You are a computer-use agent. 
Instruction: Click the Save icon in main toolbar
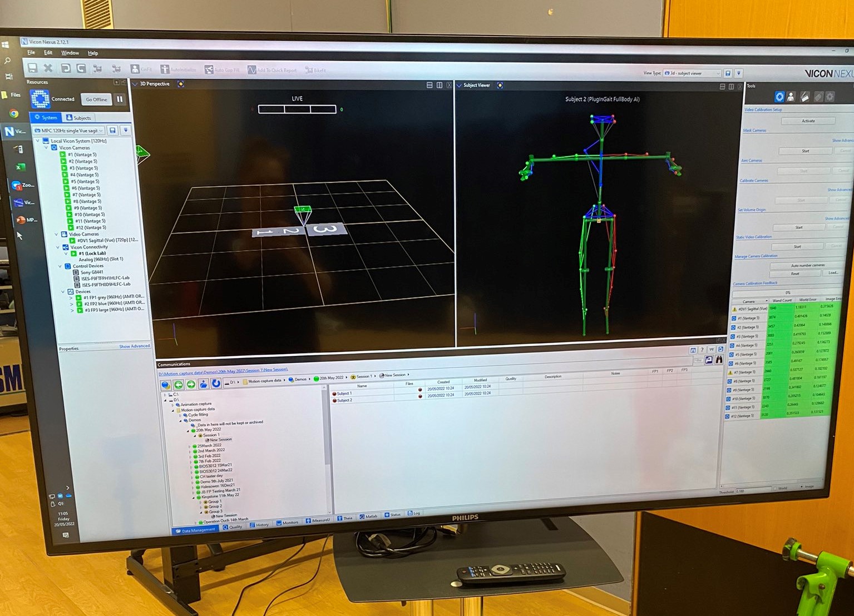point(32,68)
